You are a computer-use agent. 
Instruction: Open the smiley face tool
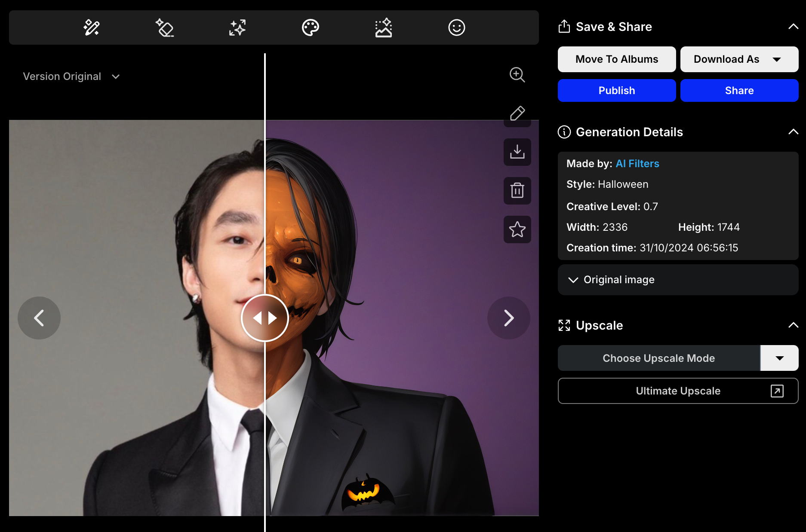tap(457, 28)
